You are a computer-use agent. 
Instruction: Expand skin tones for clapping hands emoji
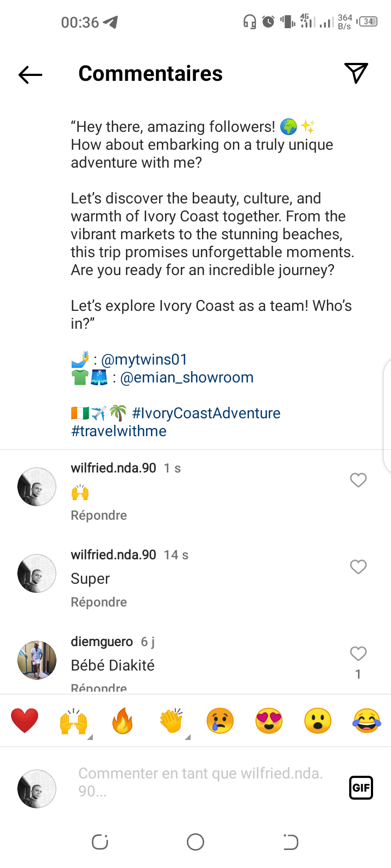point(188,737)
